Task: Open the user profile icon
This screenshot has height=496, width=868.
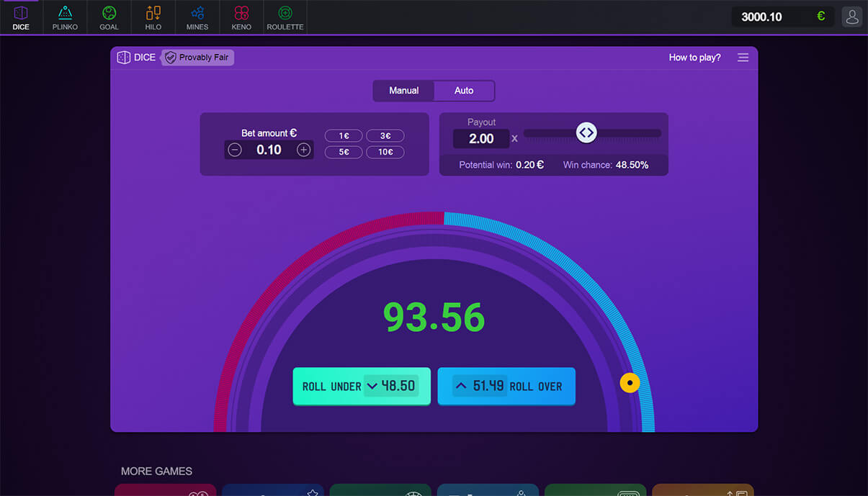Action: coord(852,17)
